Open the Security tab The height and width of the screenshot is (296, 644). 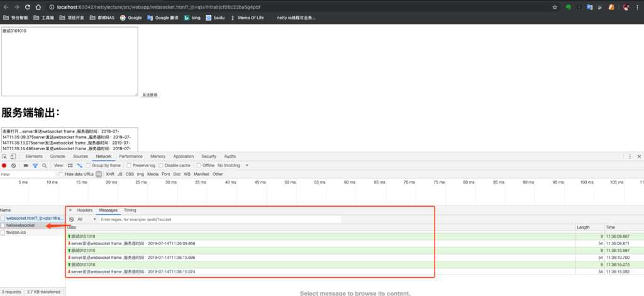(x=209, y=156)
